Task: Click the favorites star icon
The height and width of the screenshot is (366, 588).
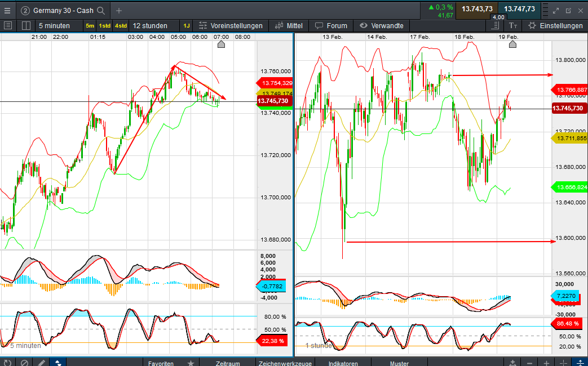Action: 191,363
